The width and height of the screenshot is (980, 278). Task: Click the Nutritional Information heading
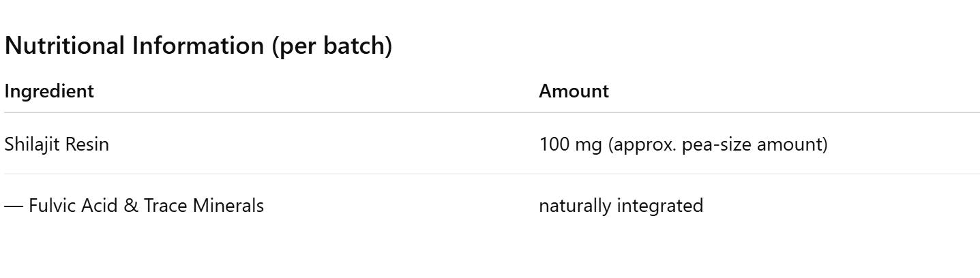tap(198, 46)
